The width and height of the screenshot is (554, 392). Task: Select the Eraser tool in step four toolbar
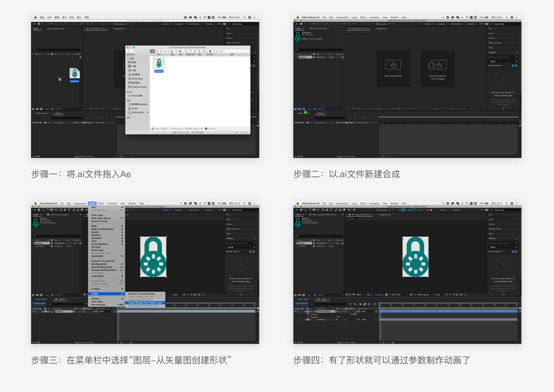pyautogui.click(x=344, y=210)
